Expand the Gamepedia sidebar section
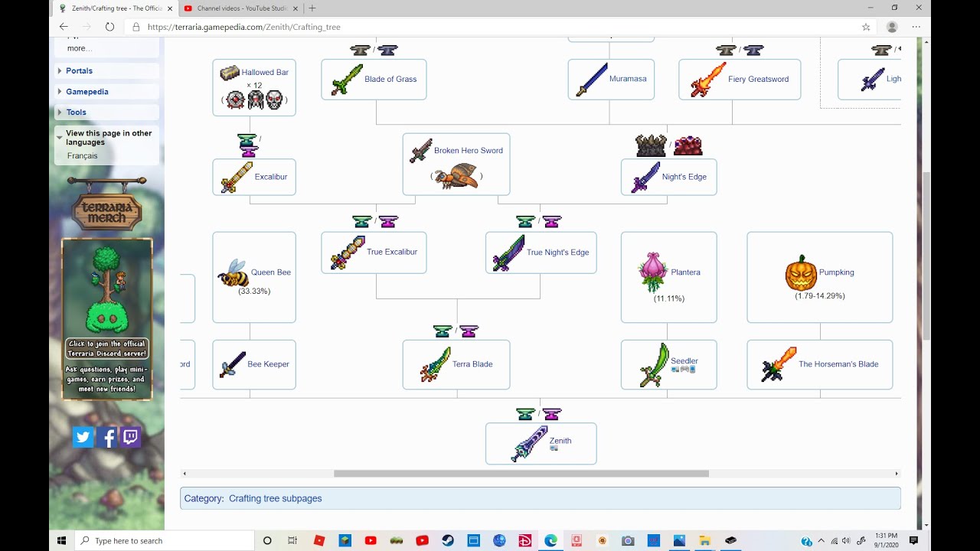The width and height of the screenshot is (980, 551). tap(87, 91)
